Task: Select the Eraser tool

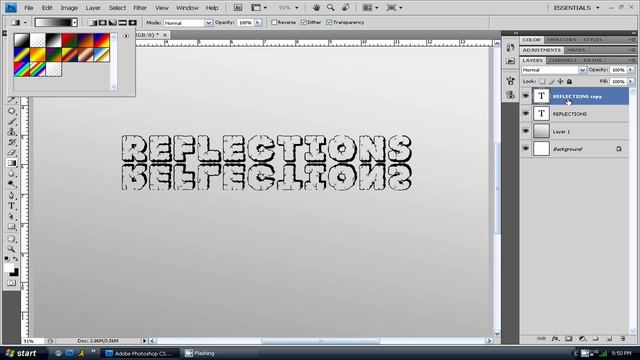Action: coord(11,153)
